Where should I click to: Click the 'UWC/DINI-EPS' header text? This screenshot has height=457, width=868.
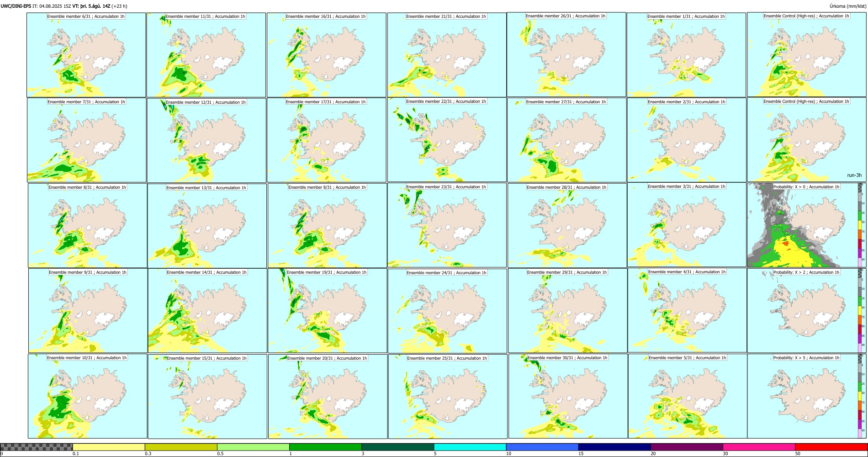pyautogui.click(x=16, y=6)
